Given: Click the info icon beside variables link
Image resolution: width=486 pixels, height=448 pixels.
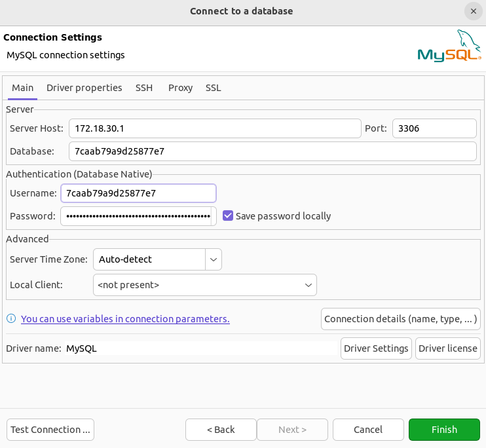Looking at the screenshot, I should pyautogui.click(x=11, y=319).
